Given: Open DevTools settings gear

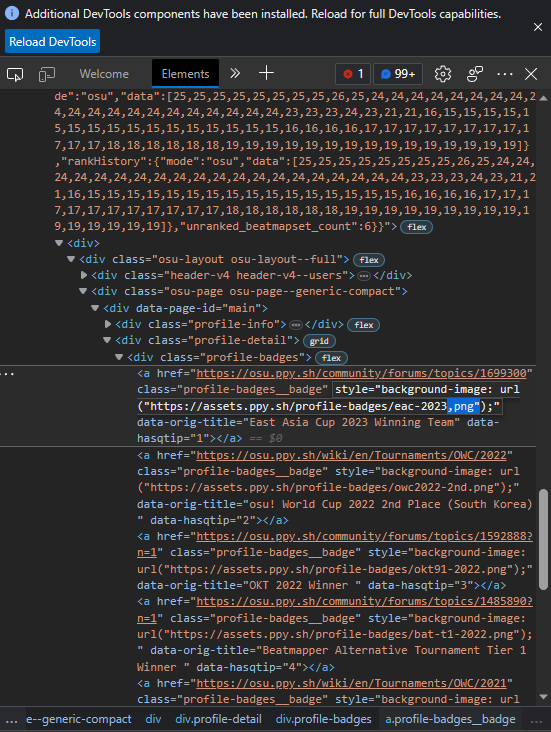Looking at the screenshot, I should pos(443,74).
